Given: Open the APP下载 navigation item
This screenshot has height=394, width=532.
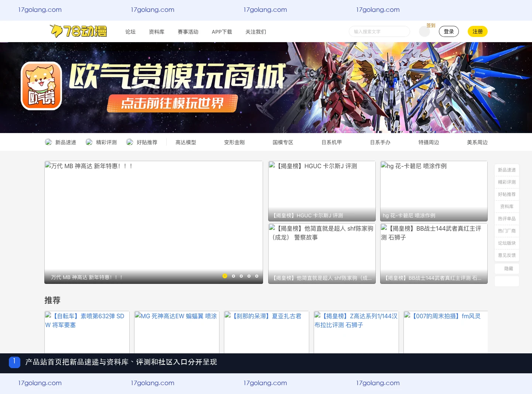Looking at the screenshot, I should pos(222,32).
